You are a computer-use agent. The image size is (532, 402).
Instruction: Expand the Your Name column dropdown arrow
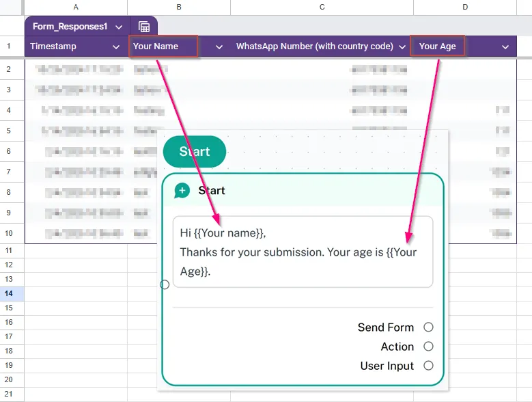(x=219, y=47)
